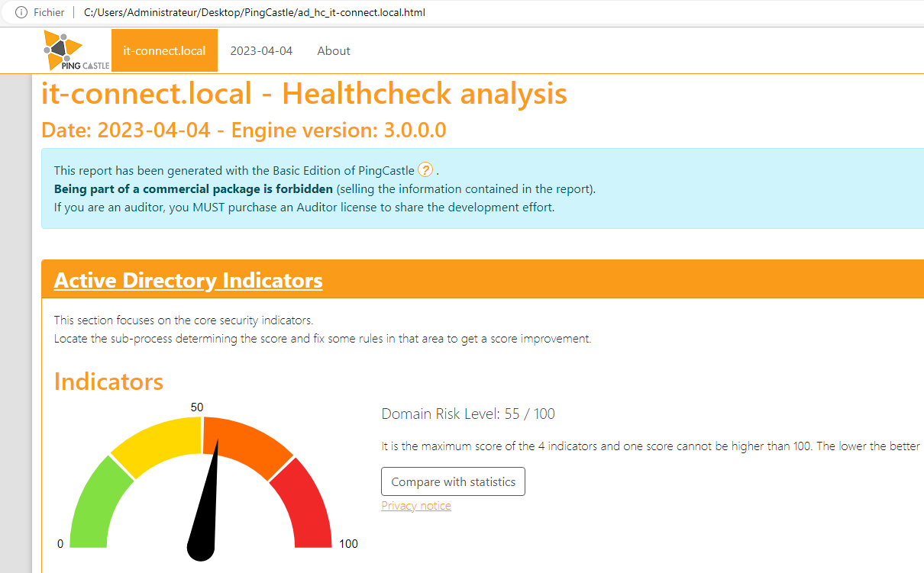Image resolution: width=924 pixels, height=573 pixels.
Task: Open the About navbar item
Action: (334, 50)
